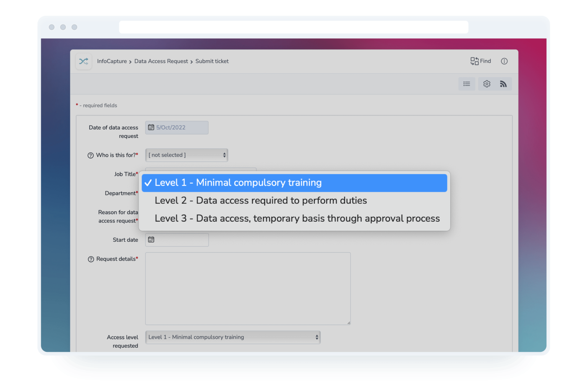Select 'Level 3 - Data access, temporary basis' option
Viewport: 588px width, 392px height.
pyautogui.click(x=297, y=219)
